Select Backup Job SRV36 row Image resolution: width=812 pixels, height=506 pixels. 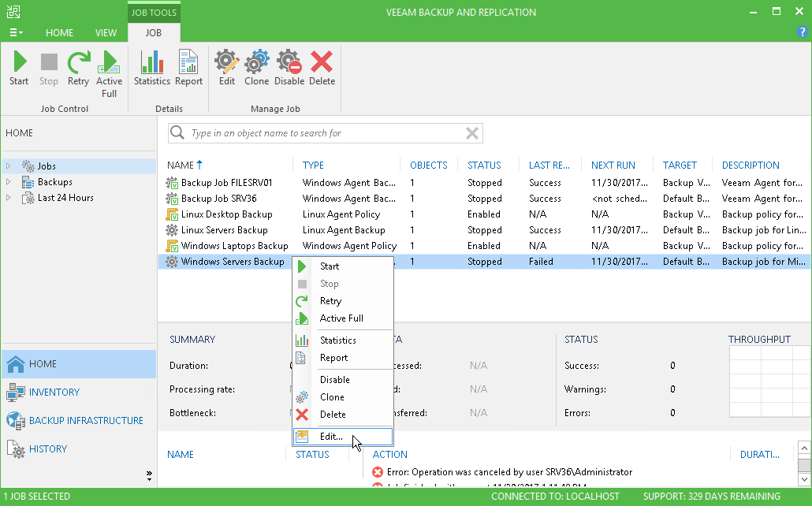point(484,199)
